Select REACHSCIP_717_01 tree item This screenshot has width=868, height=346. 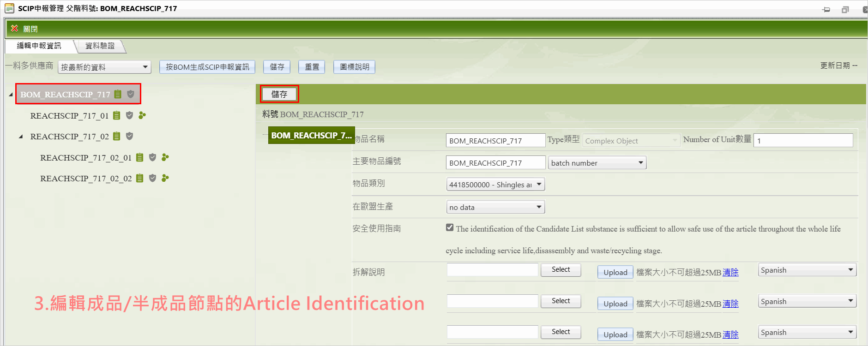(69, 115)
